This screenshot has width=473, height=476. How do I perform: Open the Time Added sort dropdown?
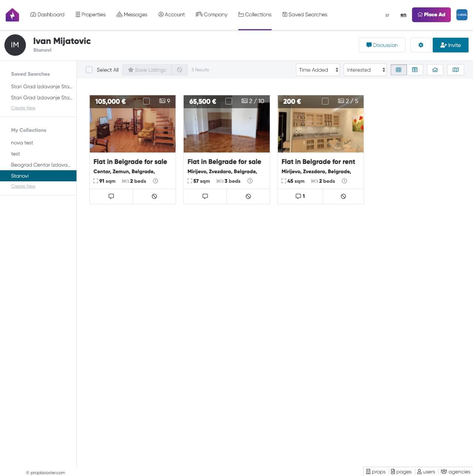tap(318, 70)
